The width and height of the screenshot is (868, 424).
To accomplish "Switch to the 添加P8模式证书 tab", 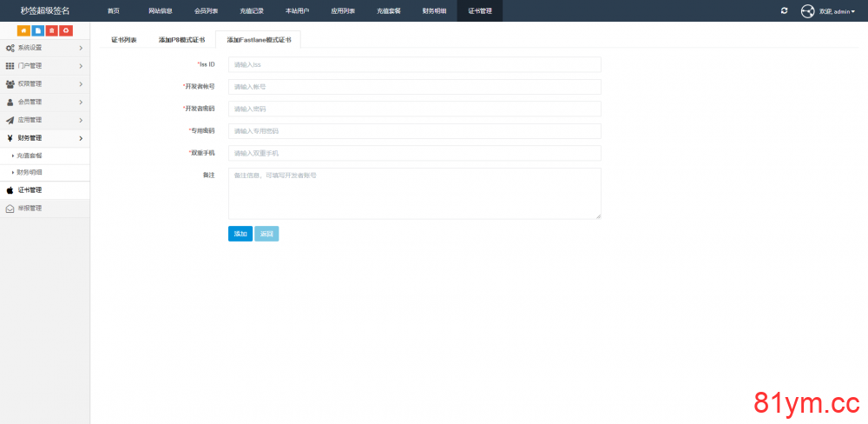I will [x=181, y=40].
